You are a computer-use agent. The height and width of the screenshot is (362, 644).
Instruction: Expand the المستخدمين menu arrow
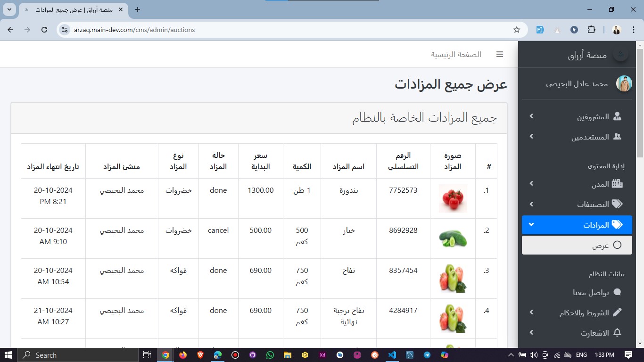tap(531, 137)
